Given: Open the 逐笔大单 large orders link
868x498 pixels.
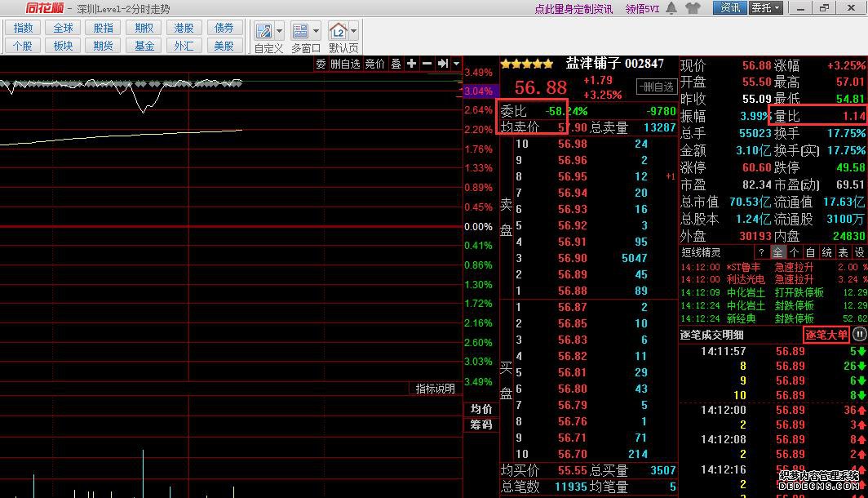Looking at the screenshot, I should pyautogui.click(x=826, y=335).
